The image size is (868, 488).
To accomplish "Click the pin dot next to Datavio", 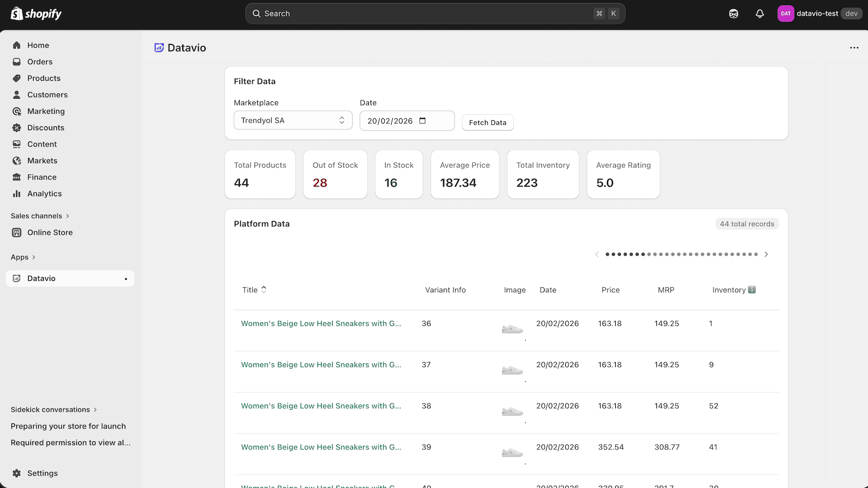I will (126, 279).
